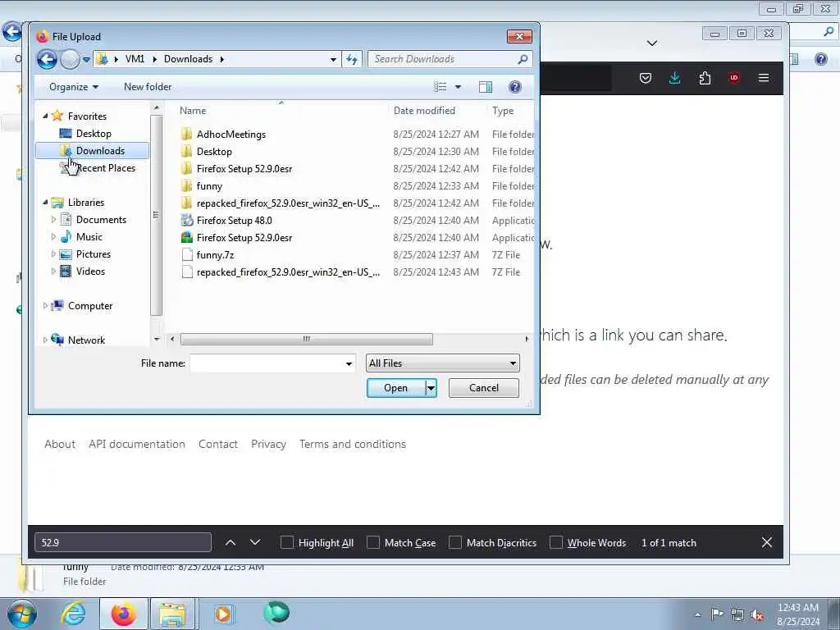
Task: Expand the Computer tree node
Action: (45, 306)
